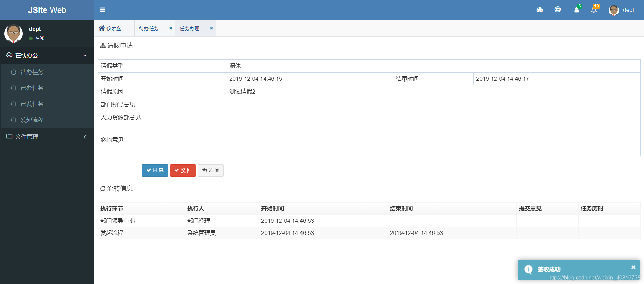Click the cloud icon beside 在线办公

[9, 55]
